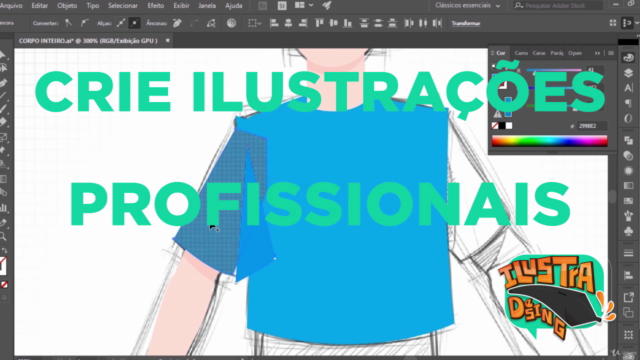Click the out-of-gamut warning triangle
Image resolution: width=640 pixels, height=360 pixels.
click(x=498, y=113)
